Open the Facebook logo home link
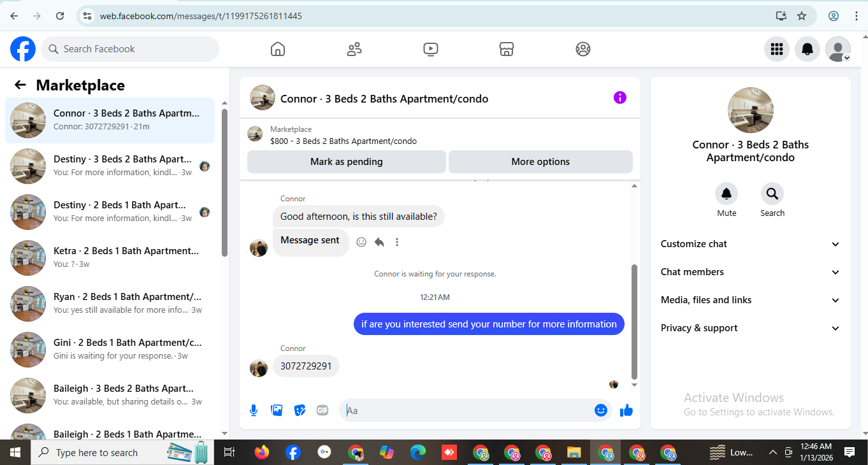 pyautogui.click(x=23, y=49)
